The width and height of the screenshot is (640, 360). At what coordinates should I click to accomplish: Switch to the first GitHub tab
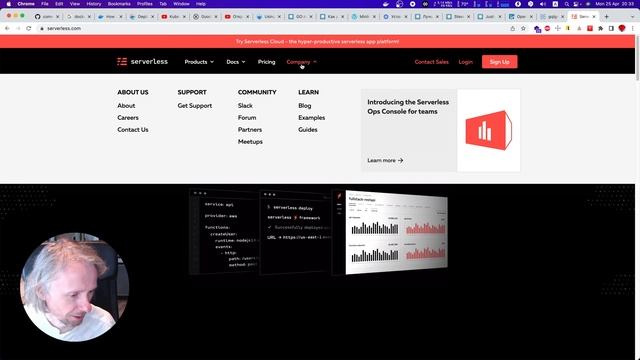tap(47, 17)
